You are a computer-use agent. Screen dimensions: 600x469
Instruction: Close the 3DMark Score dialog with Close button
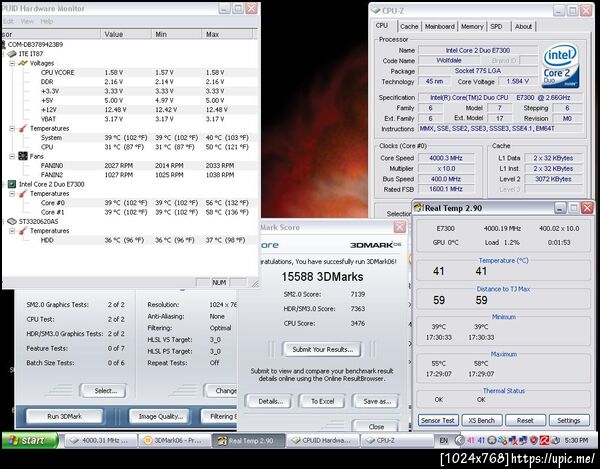pyautogui.click(x=376, y=426)
